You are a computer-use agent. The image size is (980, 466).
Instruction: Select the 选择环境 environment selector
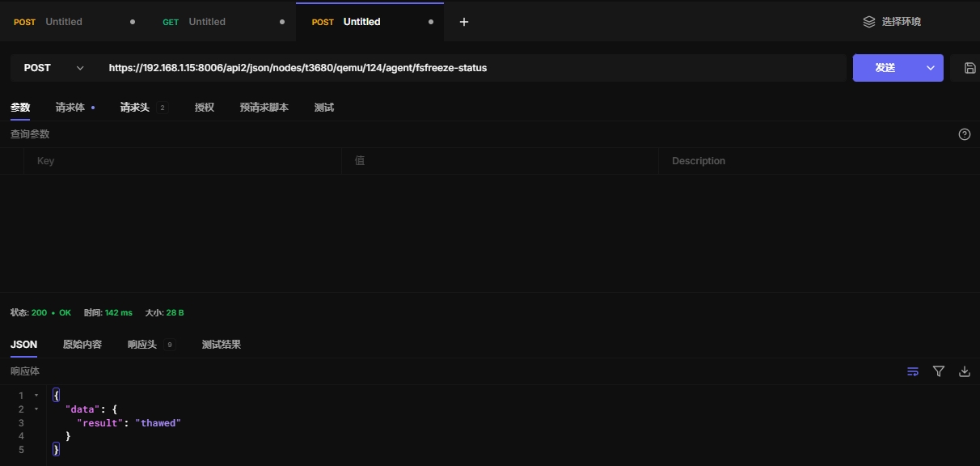pos(901,22)
